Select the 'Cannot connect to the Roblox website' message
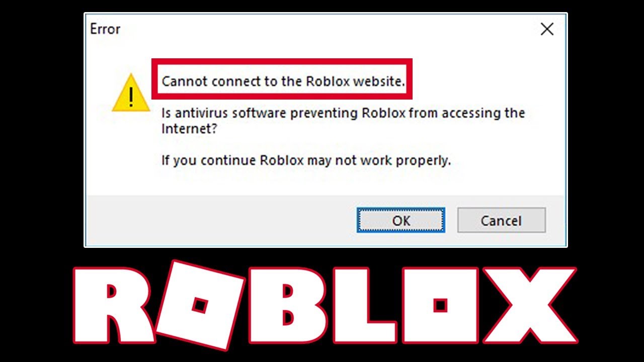The image size is (644, 362). coord(283,81)
